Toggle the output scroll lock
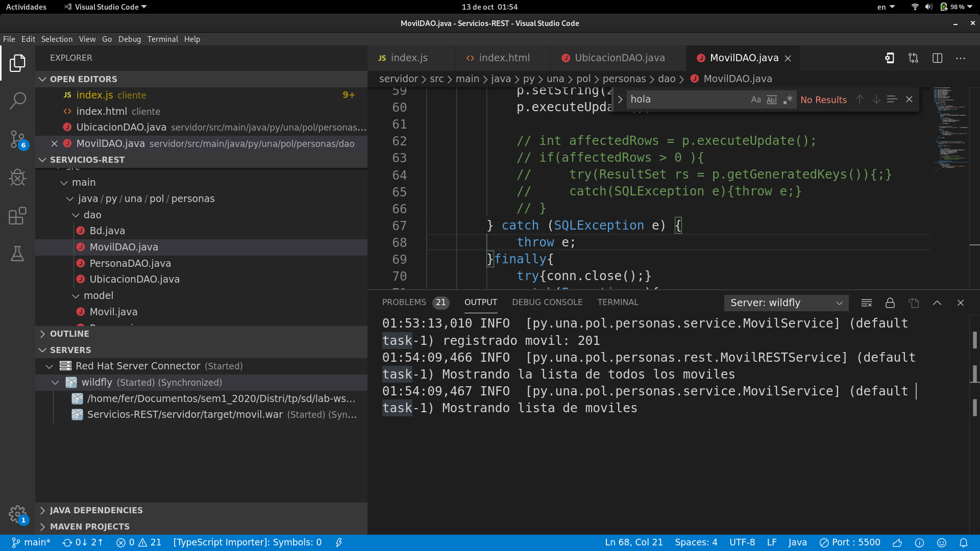Viewport: 980px width, 551px height. point(890,303)
